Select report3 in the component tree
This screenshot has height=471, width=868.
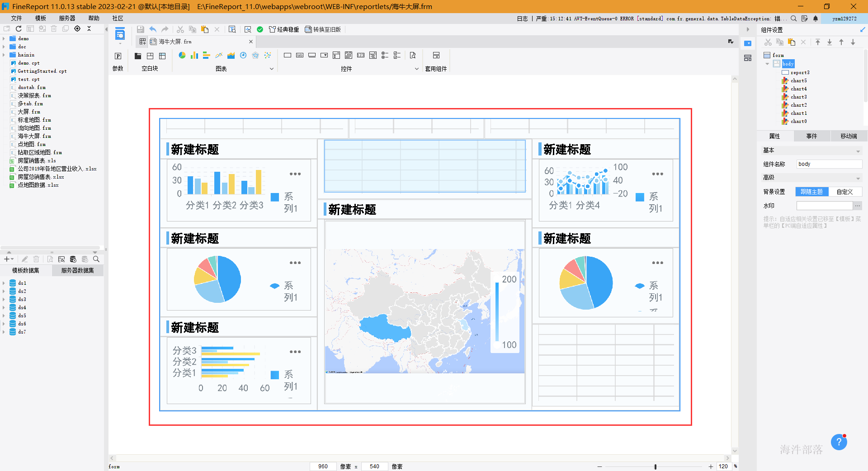tap(800, 72)
